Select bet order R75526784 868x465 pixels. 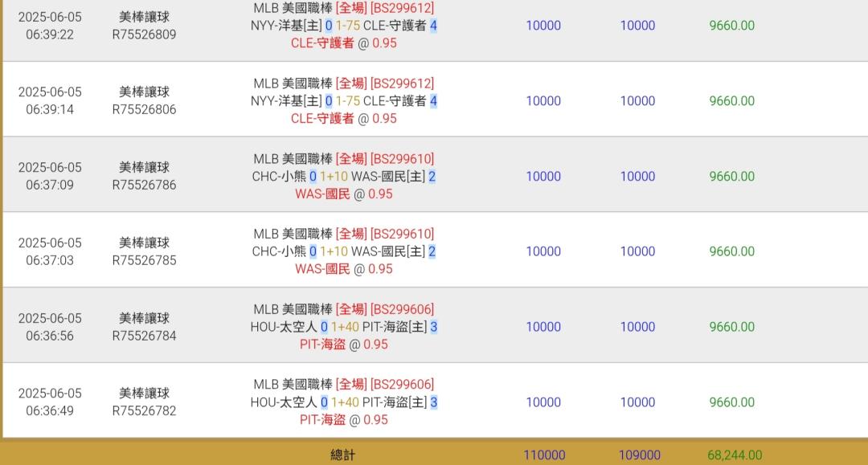[144, 336]
